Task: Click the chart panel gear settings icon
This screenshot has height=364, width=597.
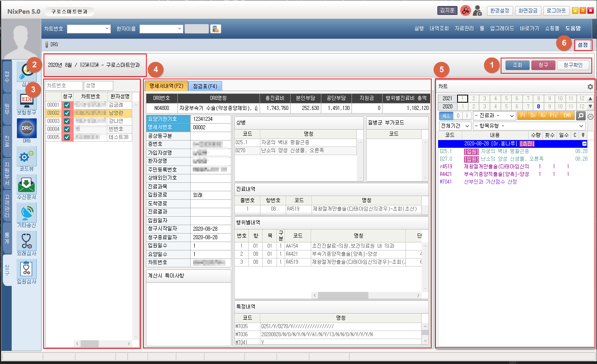Action: [590, 87]
